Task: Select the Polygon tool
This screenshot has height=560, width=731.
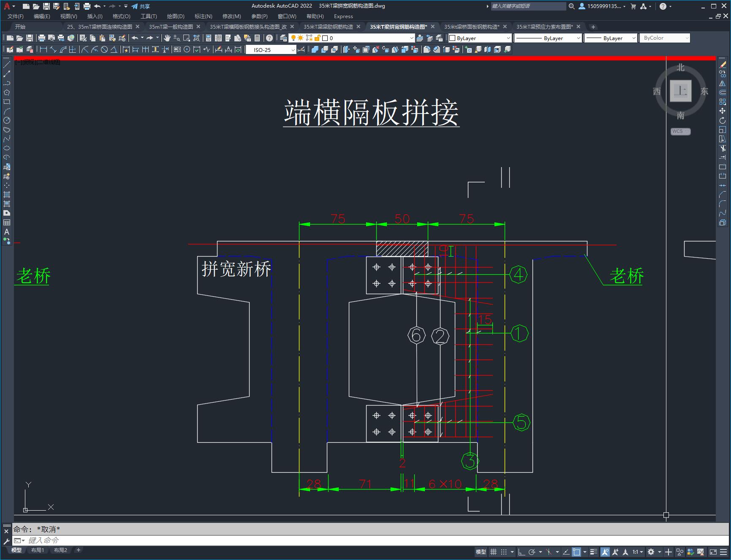Action: coord(7,92)
